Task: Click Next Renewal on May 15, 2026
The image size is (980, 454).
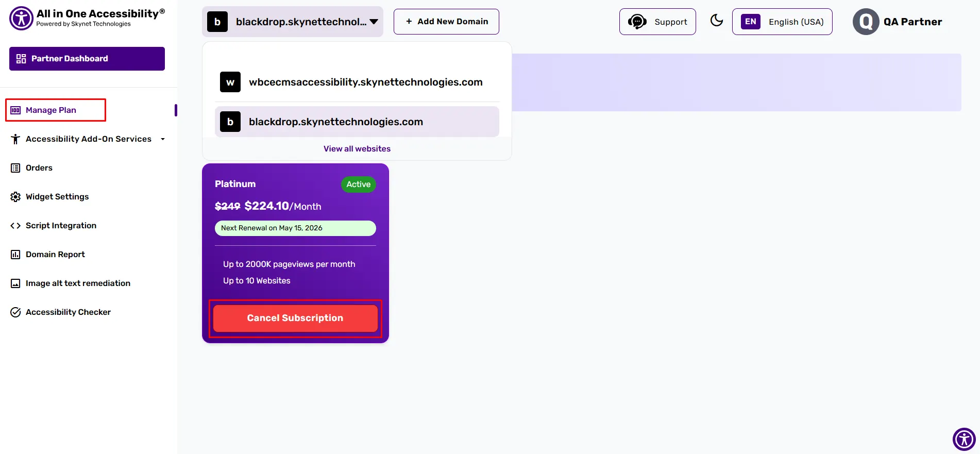Action: coord(295,228)
